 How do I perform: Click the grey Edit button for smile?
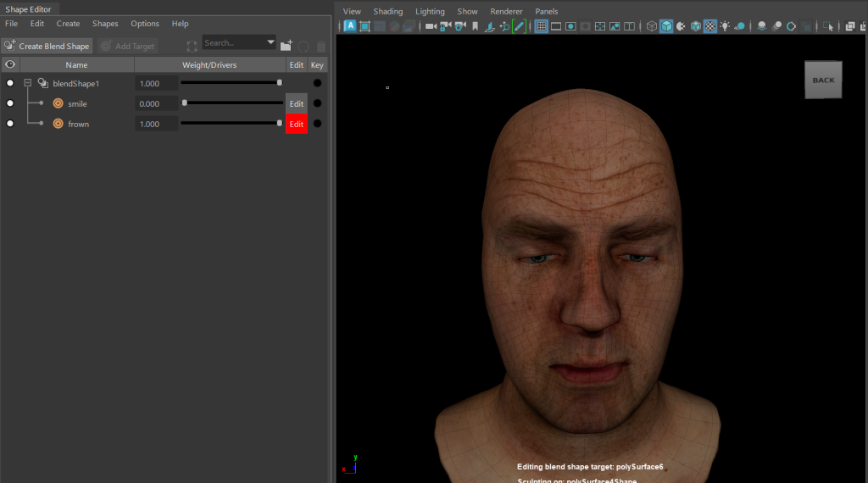coord(296,103)
